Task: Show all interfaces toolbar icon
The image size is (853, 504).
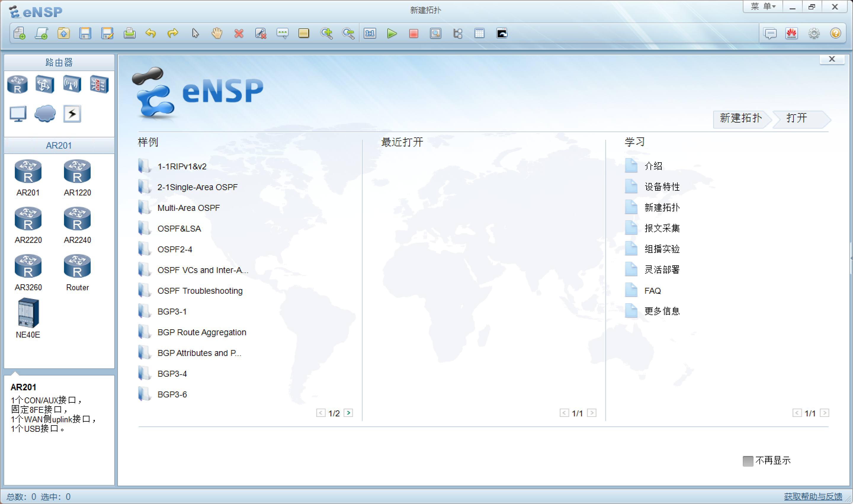Action: pos(458,33)
